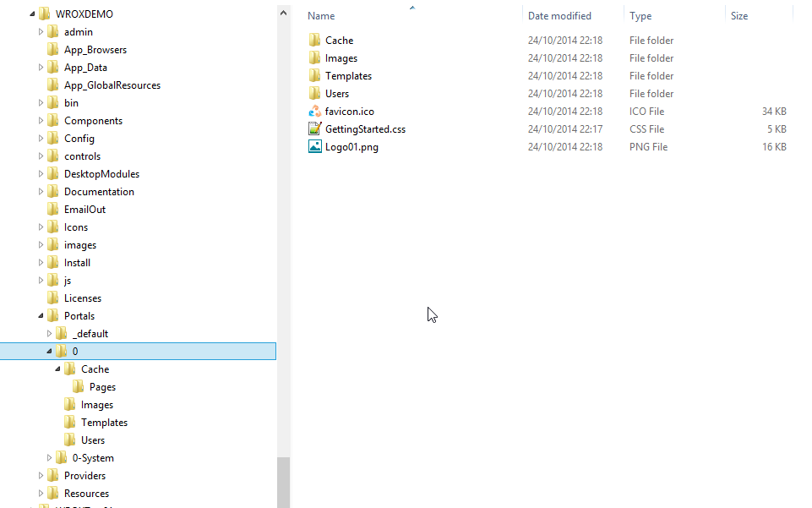Expand the Resources folder node

(41, 493)
